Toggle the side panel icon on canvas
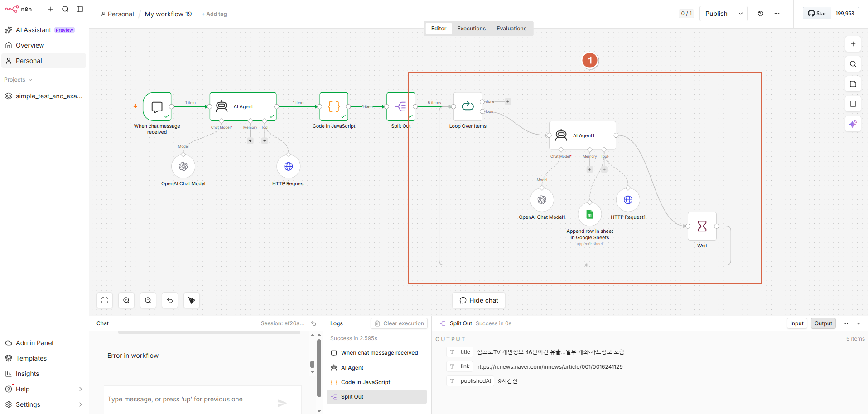This screenshot has width=868, height=414. (x=853, y=104)
